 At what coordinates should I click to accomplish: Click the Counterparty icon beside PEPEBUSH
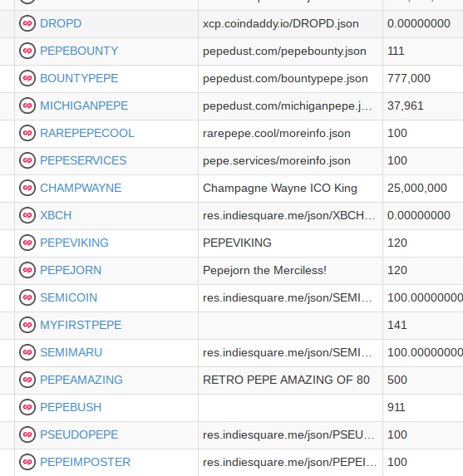coord(27,407)
